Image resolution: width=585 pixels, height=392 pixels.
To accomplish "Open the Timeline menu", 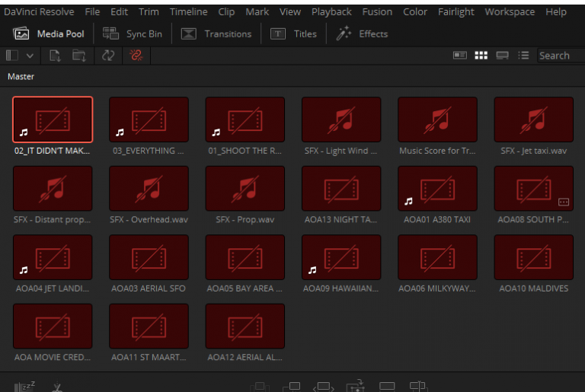I will point(188,12).
